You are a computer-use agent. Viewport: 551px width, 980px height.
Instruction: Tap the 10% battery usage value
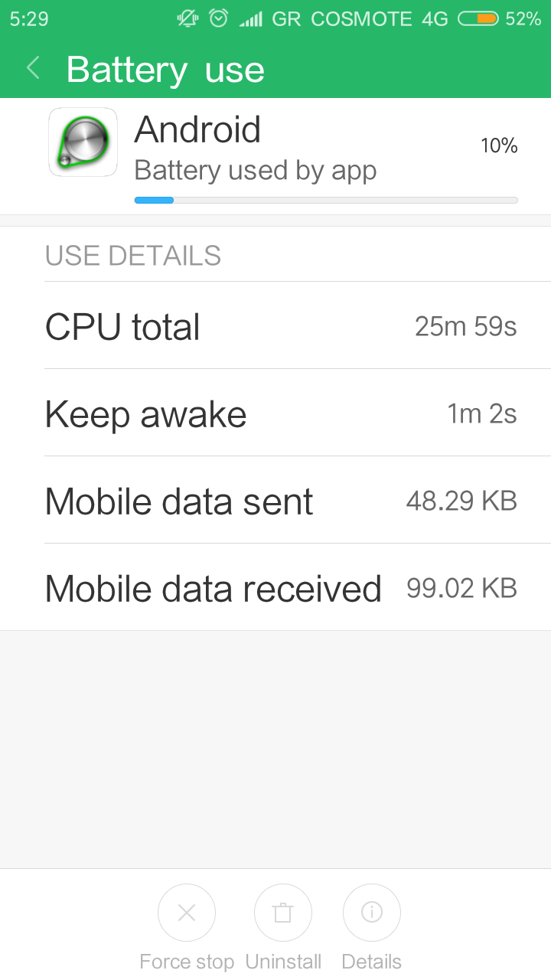pos(499,145)
